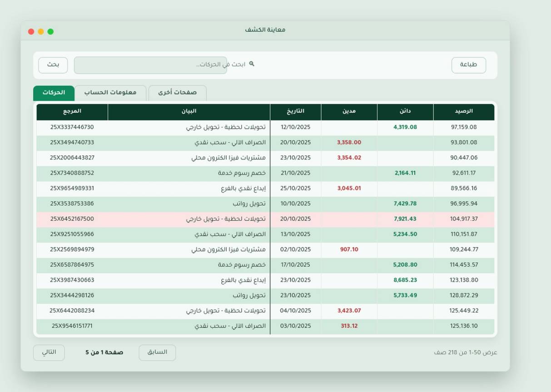The image size is (551, 392).
Task: Click the السابق previous page button
Action: click(157, 353)
